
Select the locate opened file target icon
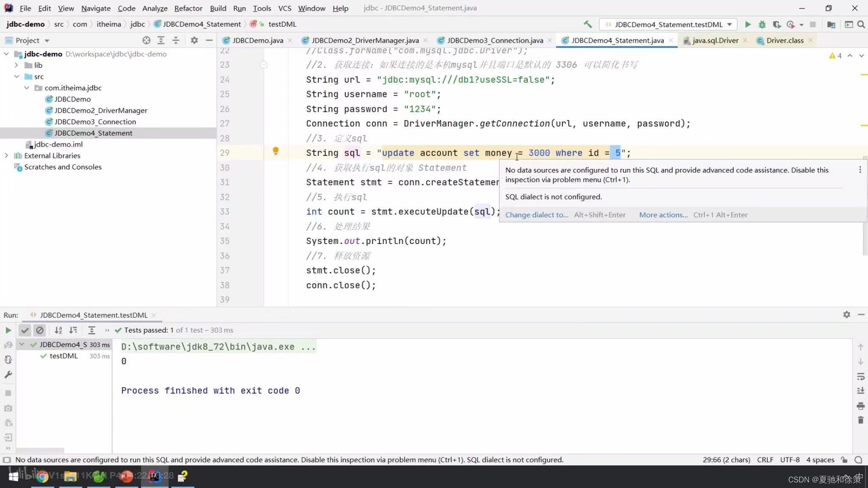(146, 40)
